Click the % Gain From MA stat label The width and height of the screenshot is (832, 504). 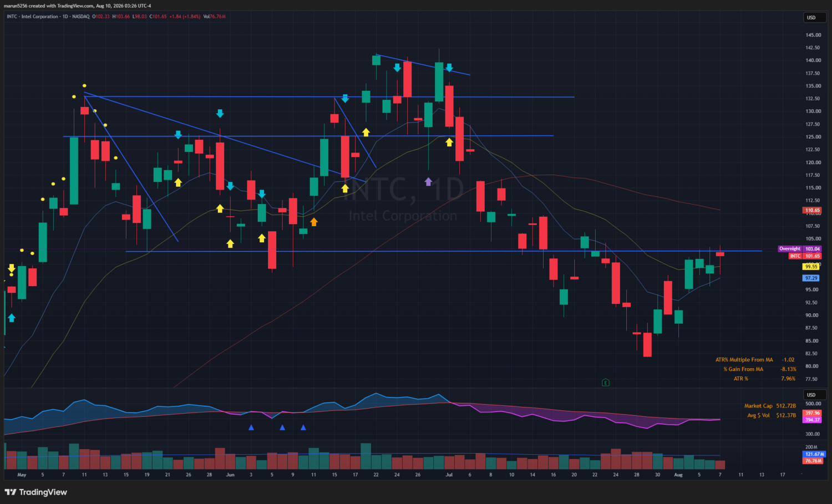click(743, 369)
